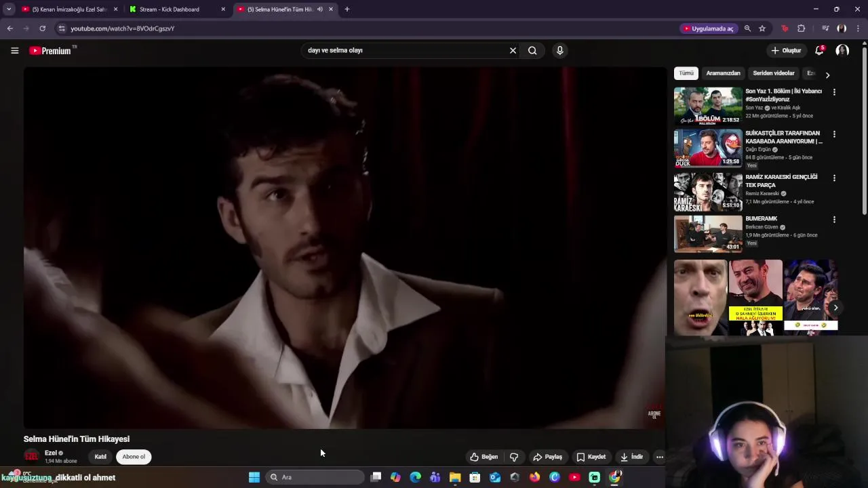Open the red Tp extension icon
Screen dimensions: 868x488
(x=785, y=28)
